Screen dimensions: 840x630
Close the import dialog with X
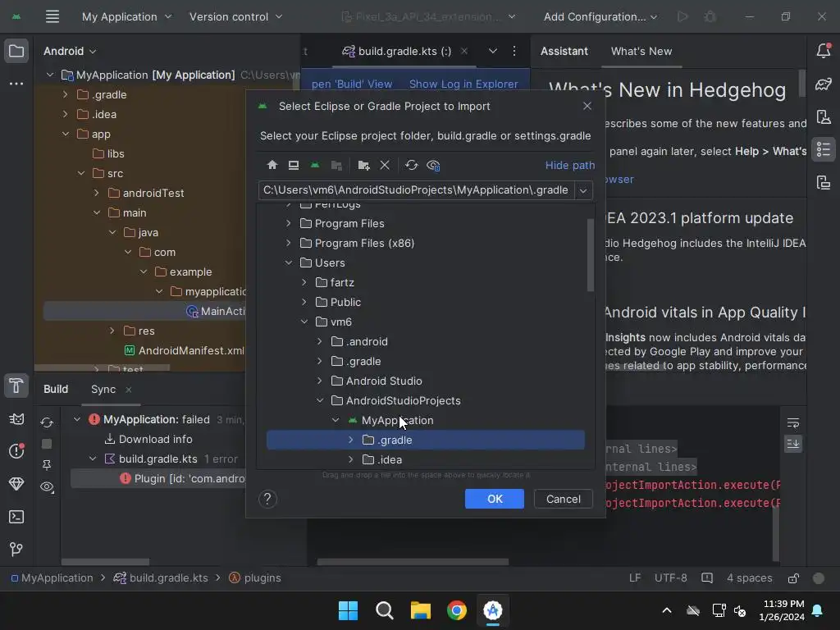(x=587, y=106)
